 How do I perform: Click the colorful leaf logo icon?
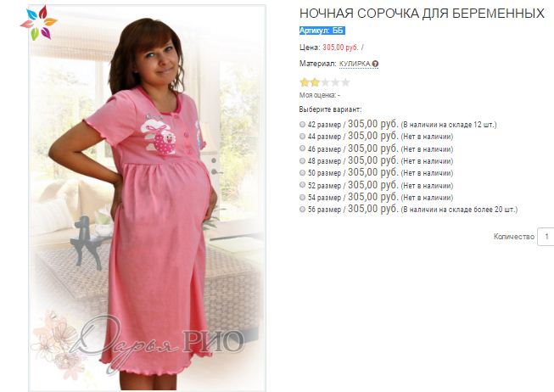[x=38, y=23]
